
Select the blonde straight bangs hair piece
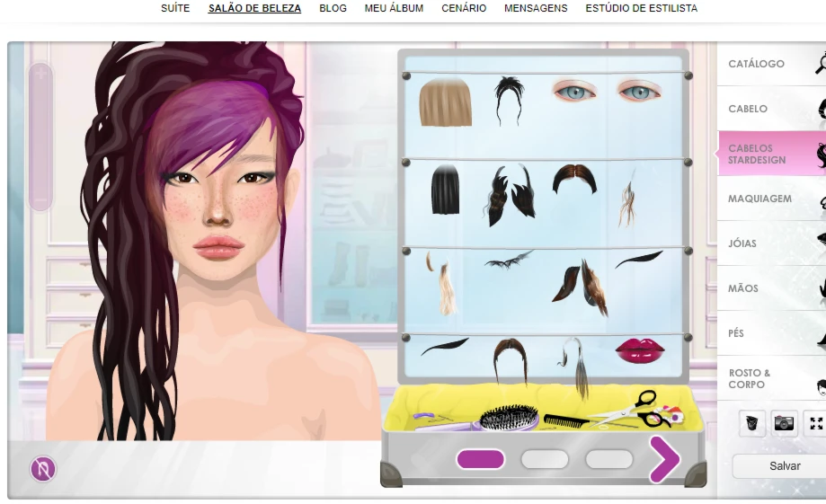(445, 102)
